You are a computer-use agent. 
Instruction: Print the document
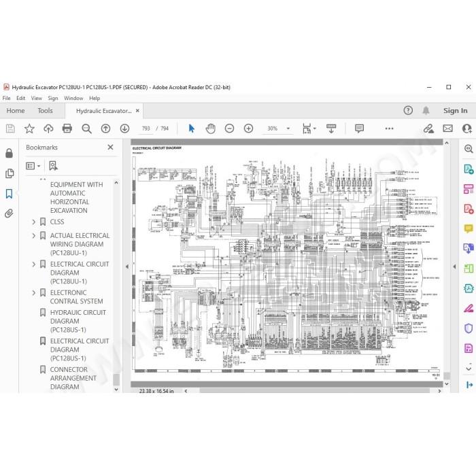(67, 129)
